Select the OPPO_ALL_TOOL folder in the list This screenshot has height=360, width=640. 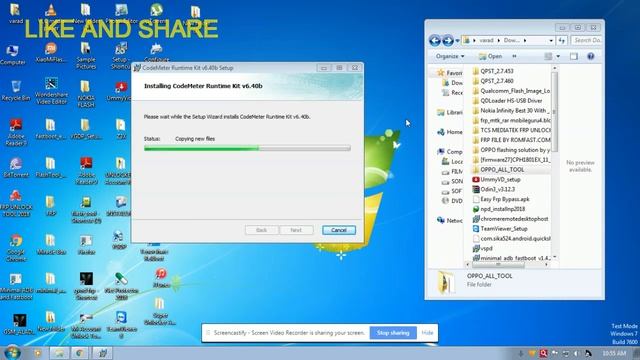pos(498,169)
